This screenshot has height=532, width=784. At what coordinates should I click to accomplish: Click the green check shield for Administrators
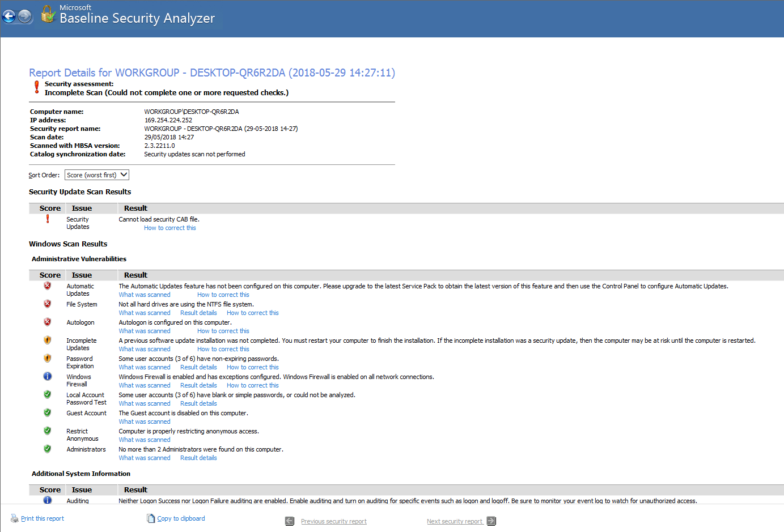[x=48, y=449]
